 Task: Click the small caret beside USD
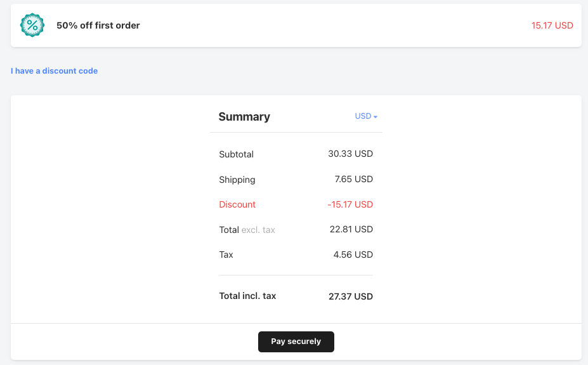(376, 117)
